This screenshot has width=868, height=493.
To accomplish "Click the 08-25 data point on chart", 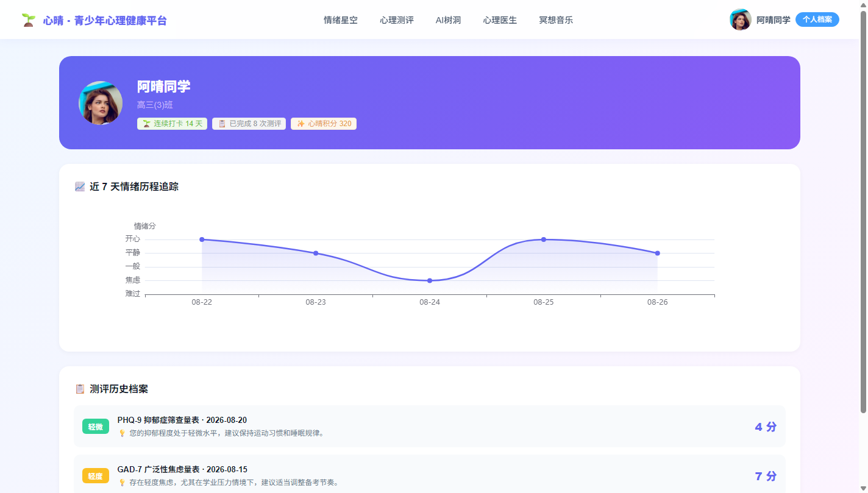I will 544,239.
